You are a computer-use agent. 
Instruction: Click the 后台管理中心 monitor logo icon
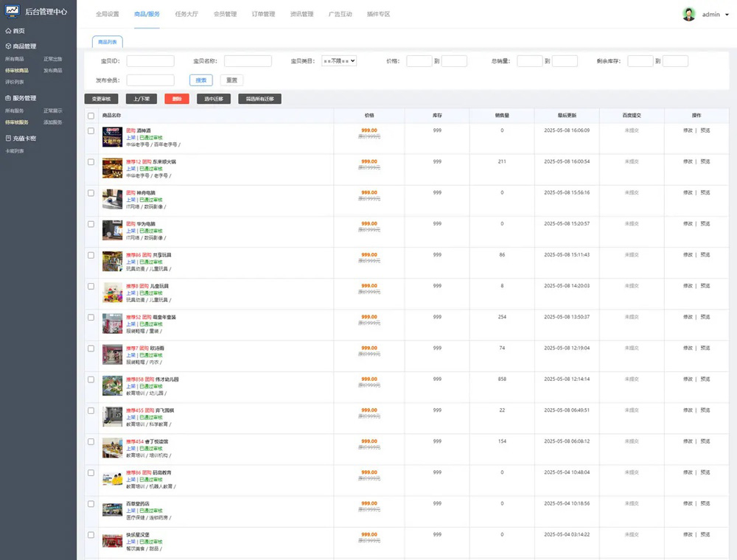coord(13,13)
